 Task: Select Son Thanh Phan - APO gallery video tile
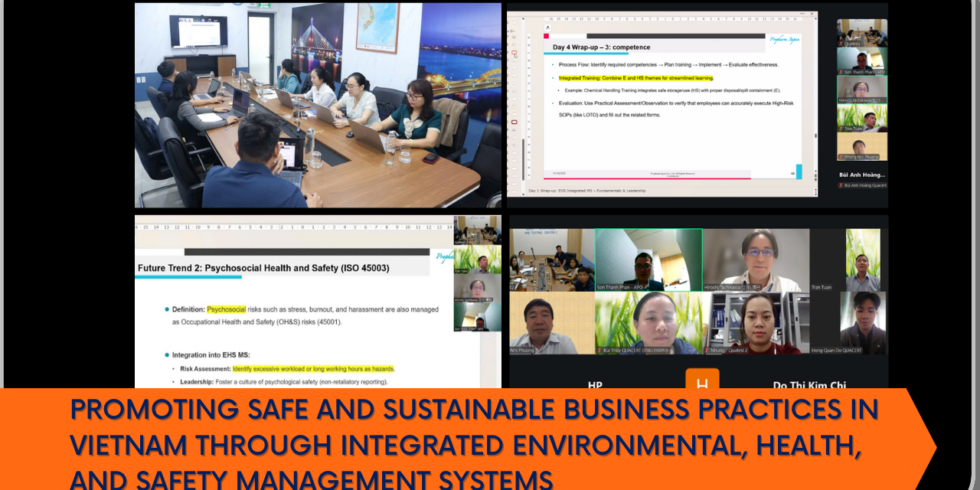[648, 260]
